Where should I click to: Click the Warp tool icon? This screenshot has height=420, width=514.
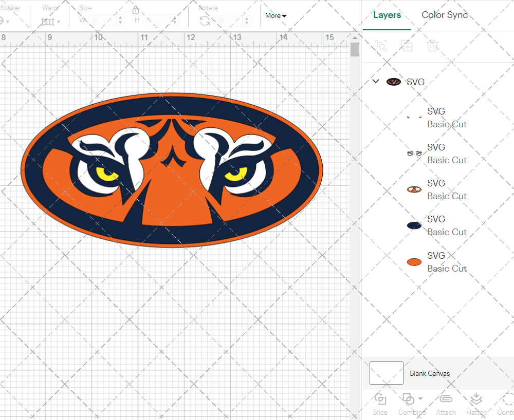tap(47, 22)
